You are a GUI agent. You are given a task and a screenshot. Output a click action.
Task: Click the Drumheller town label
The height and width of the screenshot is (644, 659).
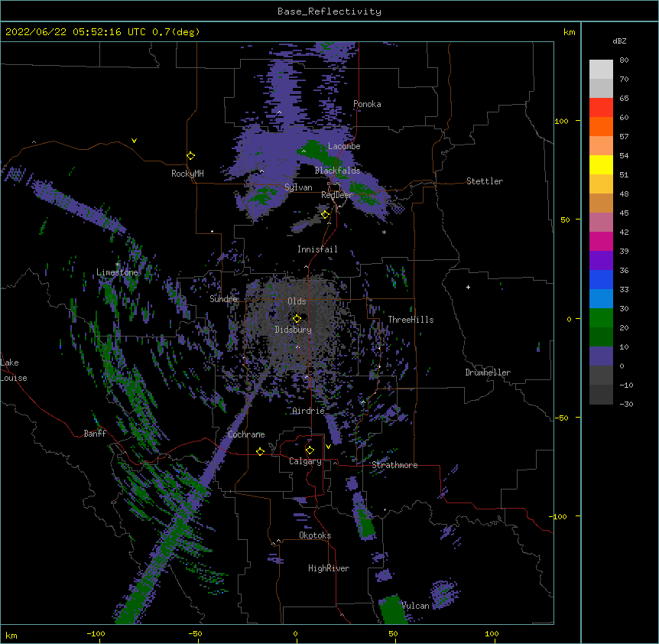(488, 372)
